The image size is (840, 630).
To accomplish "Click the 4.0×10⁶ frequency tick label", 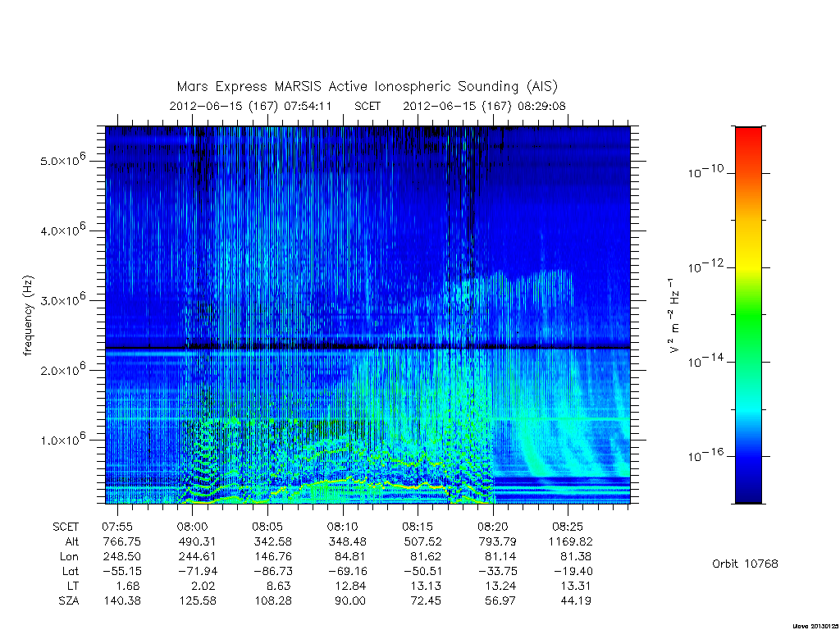I will (x=63, y=229).
